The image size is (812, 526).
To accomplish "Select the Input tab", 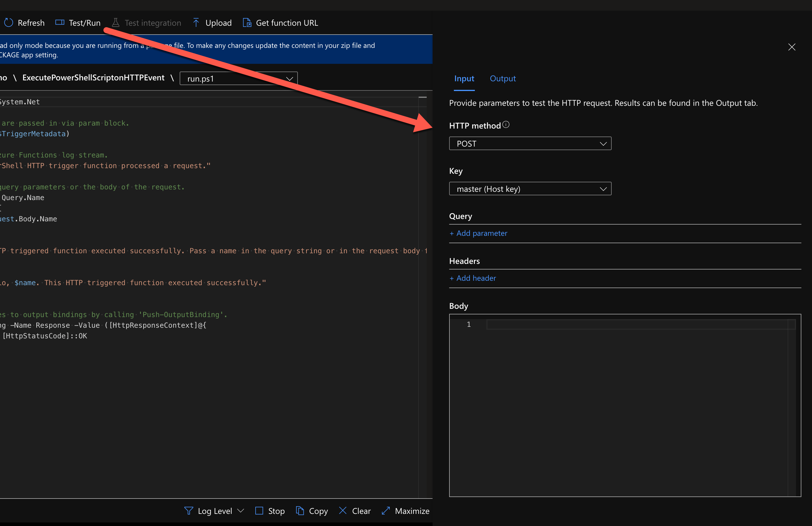I will click(x=464, y=79).
